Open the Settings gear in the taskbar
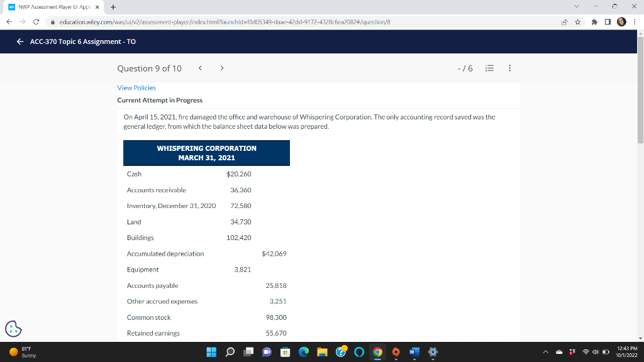The height and width of the screenshot is (362, 644). (x=433, y=352)
